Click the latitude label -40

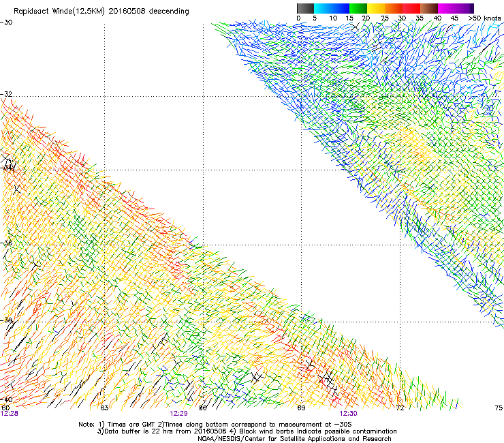[6, 400]
